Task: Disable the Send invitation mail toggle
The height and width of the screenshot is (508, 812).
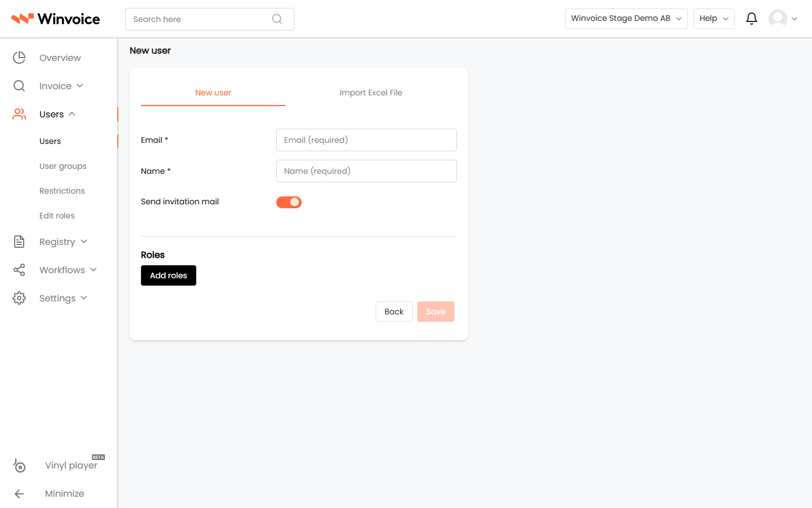Action: [289, 202]
